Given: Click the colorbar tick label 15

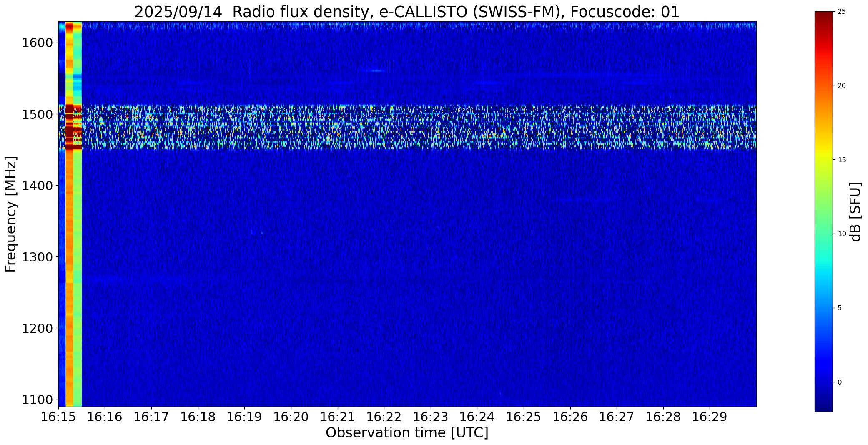Looking at the screenshot, I should click(x=842, y=160).
